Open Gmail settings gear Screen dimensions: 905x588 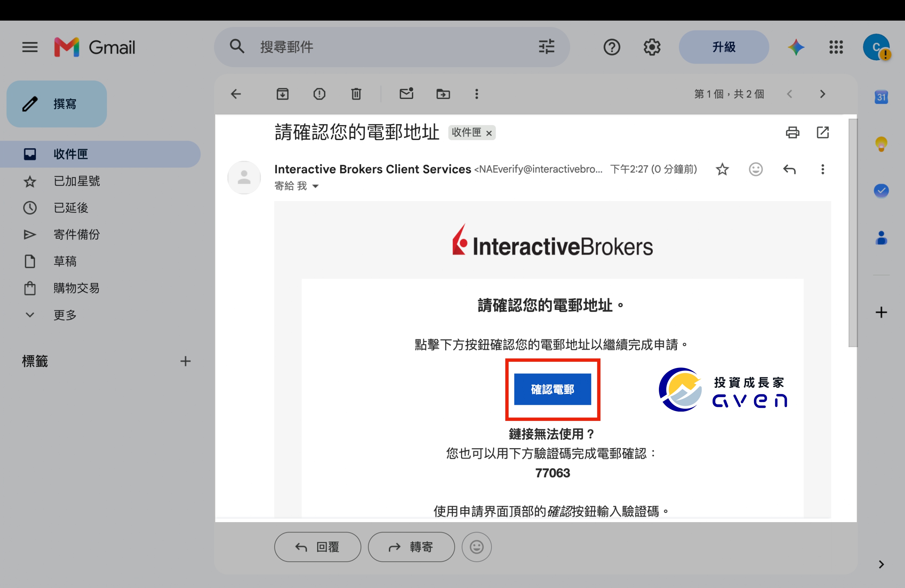[x=652, y=47]
